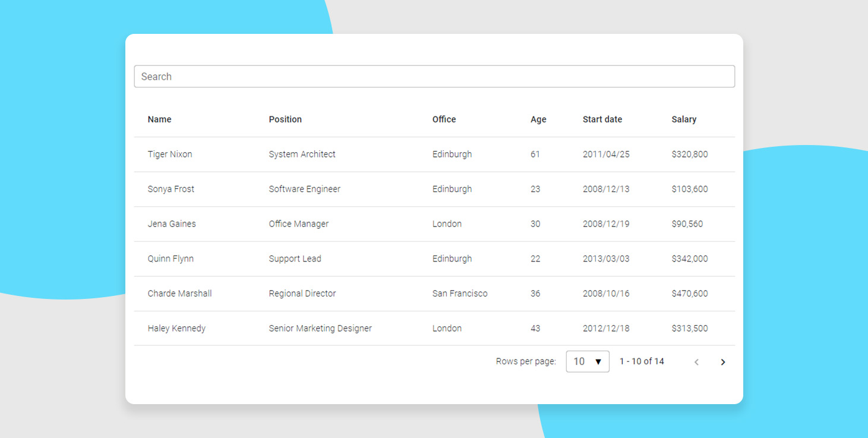The image size is (868, 438).
Task: Open the rows per page dropdown
Action: click(587, 361)
